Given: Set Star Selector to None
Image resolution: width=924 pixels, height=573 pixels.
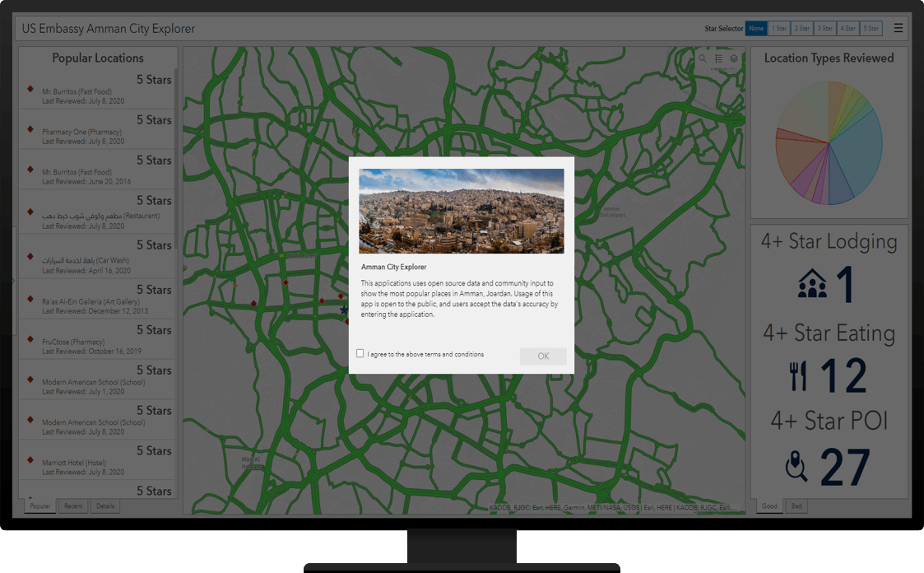Looking at the screenshot, I should [x=756, y=28].
